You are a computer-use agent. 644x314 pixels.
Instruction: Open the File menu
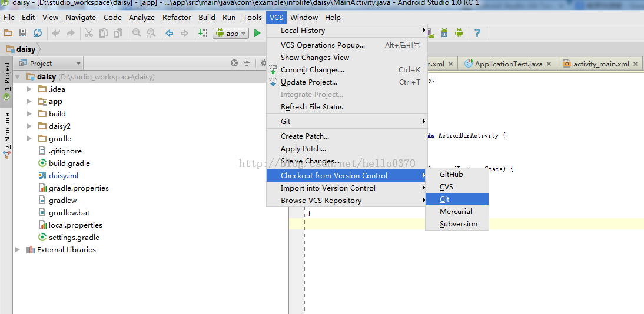(x=9, y=18)
